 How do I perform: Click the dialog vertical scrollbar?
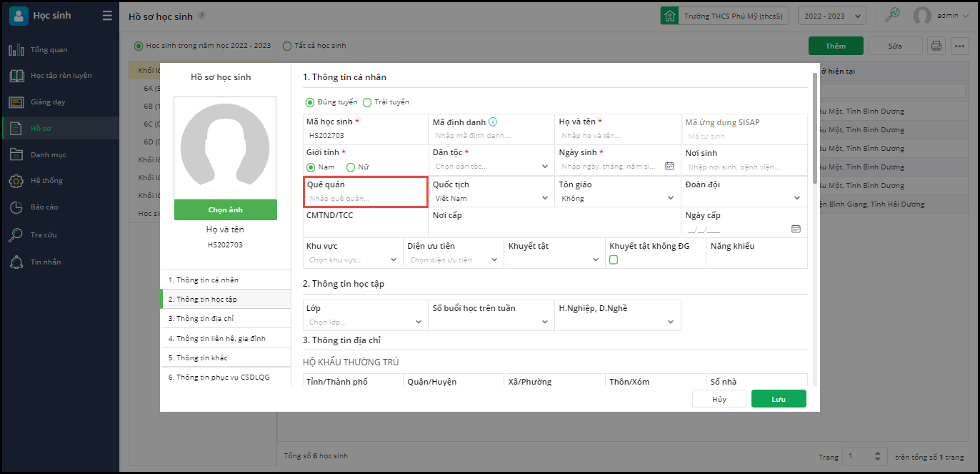click(815, 127)
